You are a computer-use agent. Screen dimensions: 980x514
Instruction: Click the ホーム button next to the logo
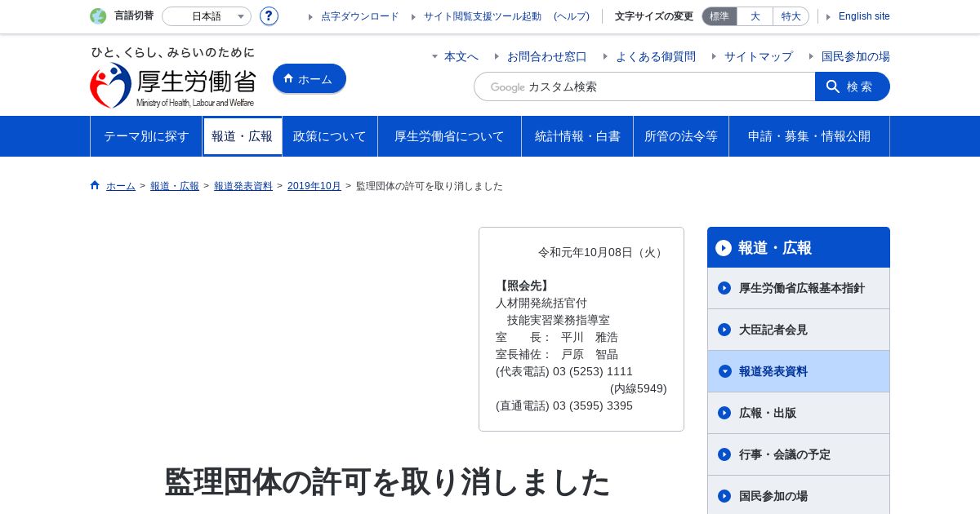tap(310, 78)
